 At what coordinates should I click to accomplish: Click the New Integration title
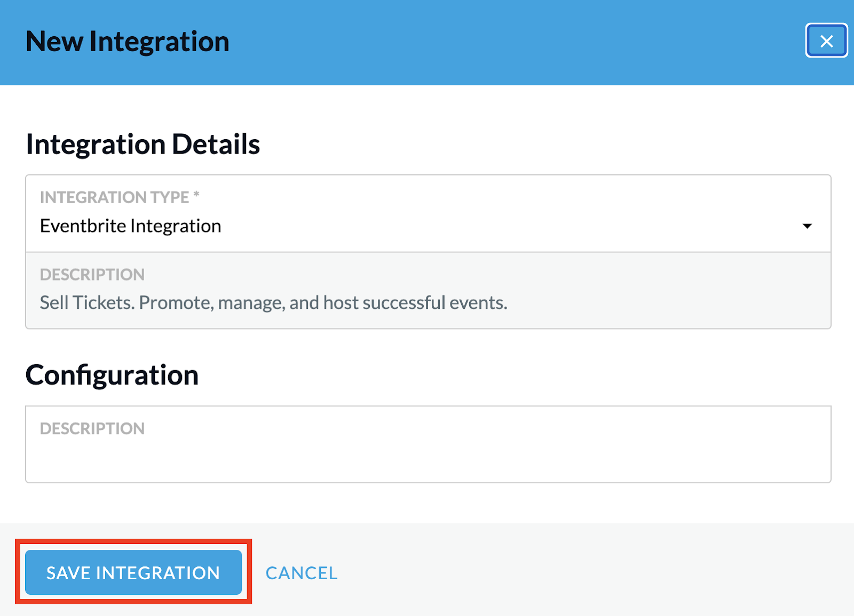pos(128,42)
